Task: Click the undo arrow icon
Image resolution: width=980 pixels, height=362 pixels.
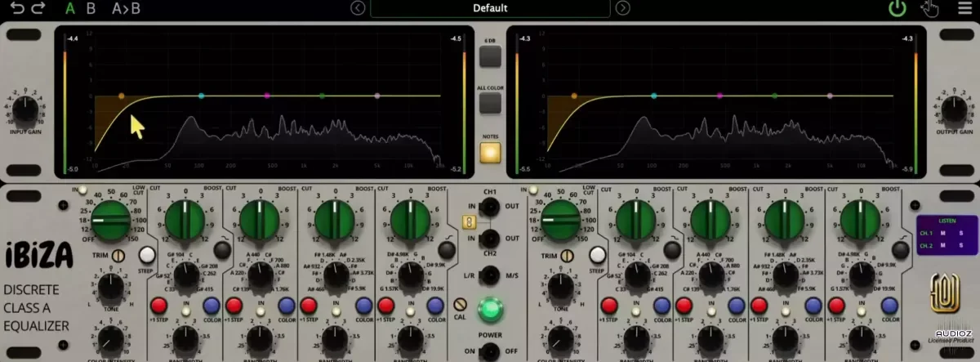Action: [16, 8]
